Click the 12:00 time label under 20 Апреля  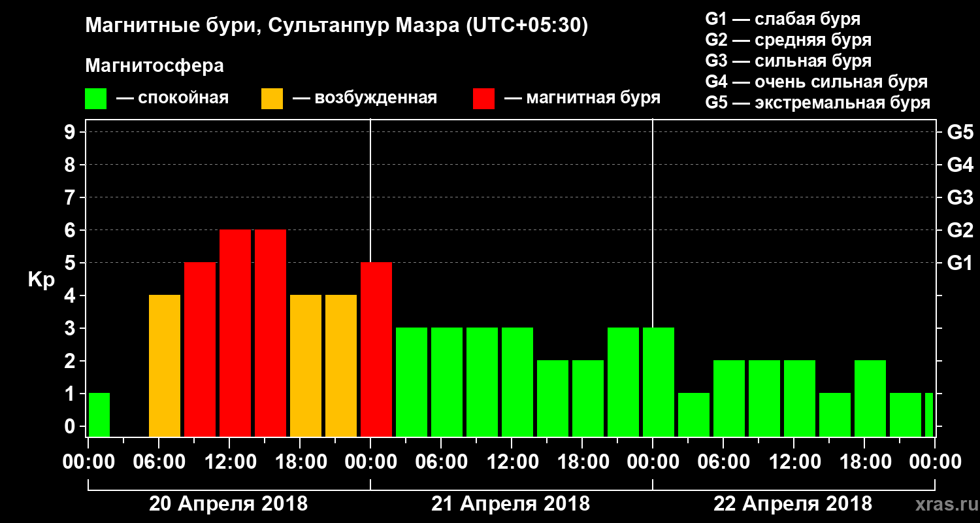point(229,462)
